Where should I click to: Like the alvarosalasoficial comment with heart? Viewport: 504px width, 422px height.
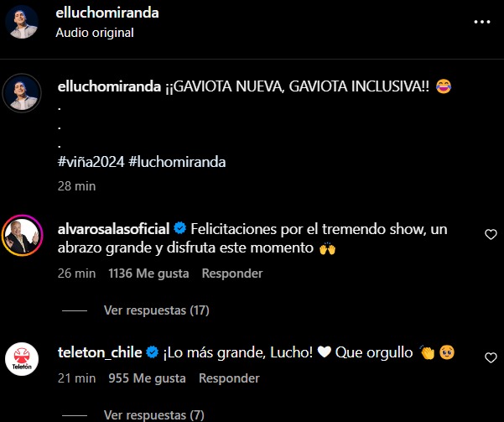point(491,234)
